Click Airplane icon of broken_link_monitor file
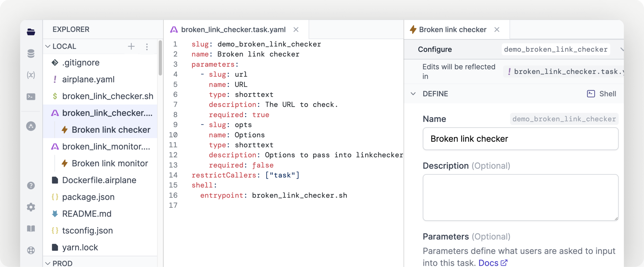This screenshot has width=644, height=267. tap(55, 146)
